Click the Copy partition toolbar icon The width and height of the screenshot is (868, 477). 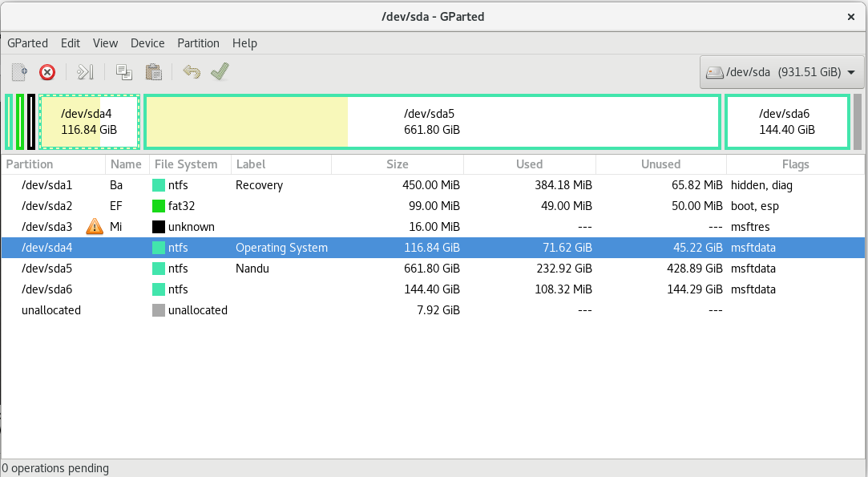124,72
